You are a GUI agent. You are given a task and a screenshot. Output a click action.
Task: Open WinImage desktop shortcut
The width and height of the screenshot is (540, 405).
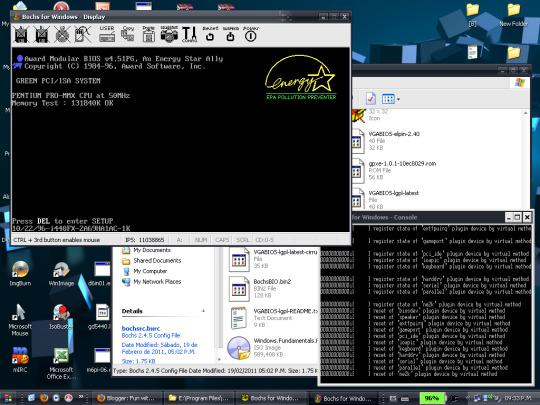coord(61,274)
